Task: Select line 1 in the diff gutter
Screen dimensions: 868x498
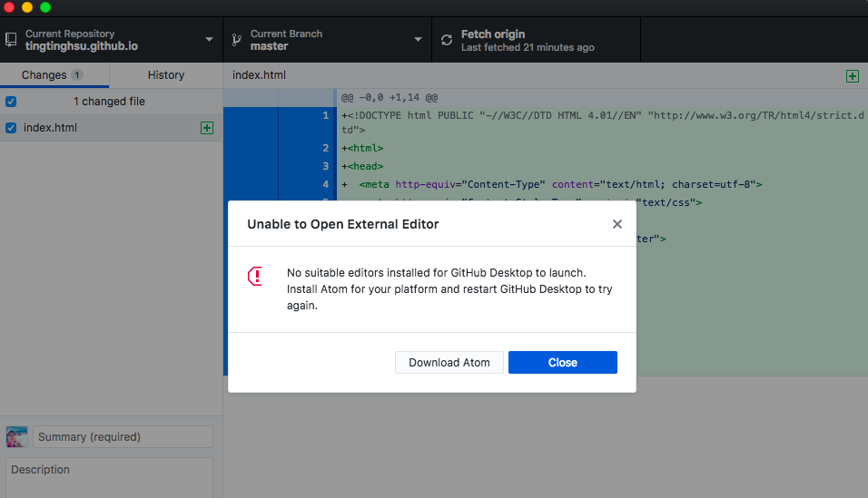Action: [325, 115]
